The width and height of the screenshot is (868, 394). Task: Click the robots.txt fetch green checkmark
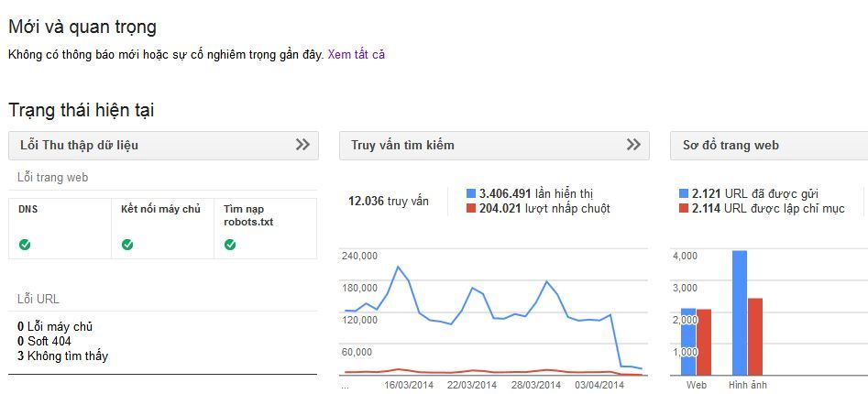(230, 245)
